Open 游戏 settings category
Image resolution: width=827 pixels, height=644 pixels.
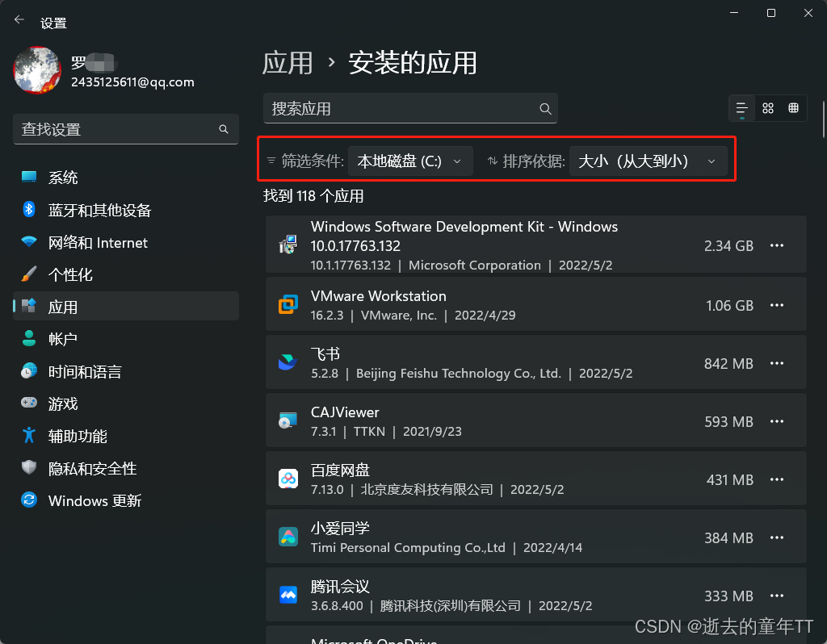(125, 404)
